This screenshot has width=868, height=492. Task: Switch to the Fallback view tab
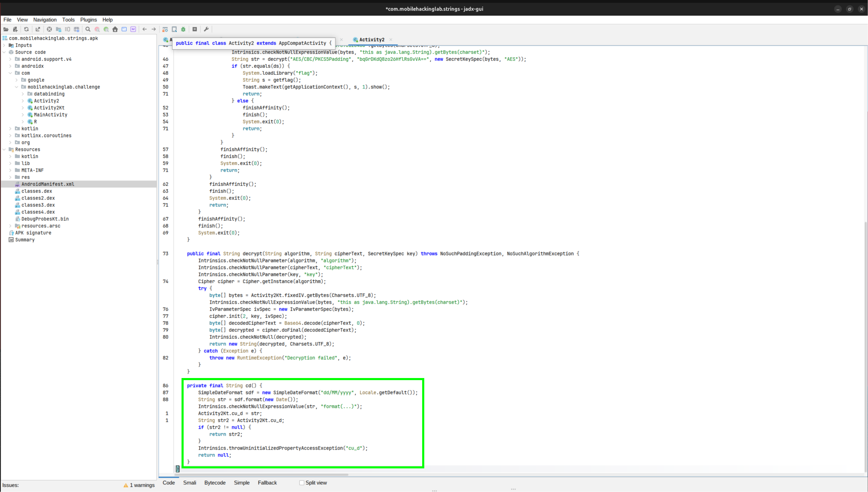267,483
